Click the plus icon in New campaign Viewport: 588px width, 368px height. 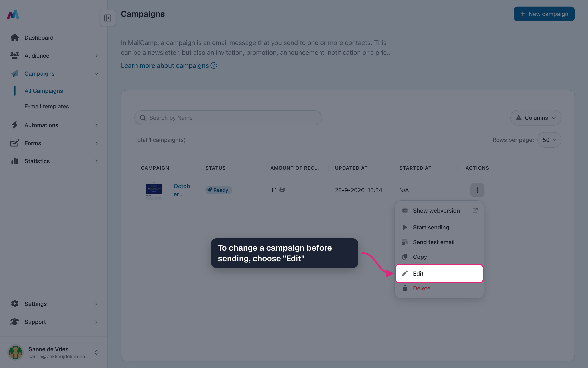click(x=523, y=14)
